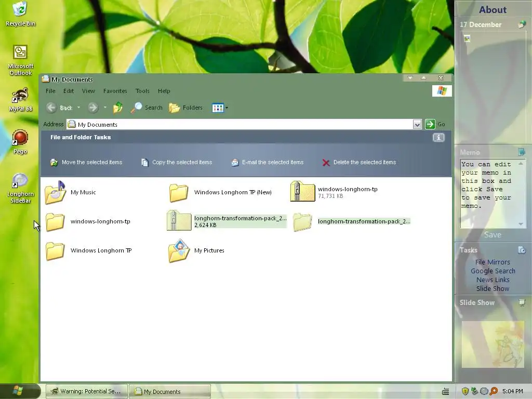
Task: Click the sidebar Tasks panel icon
Action: pos(522,250)
